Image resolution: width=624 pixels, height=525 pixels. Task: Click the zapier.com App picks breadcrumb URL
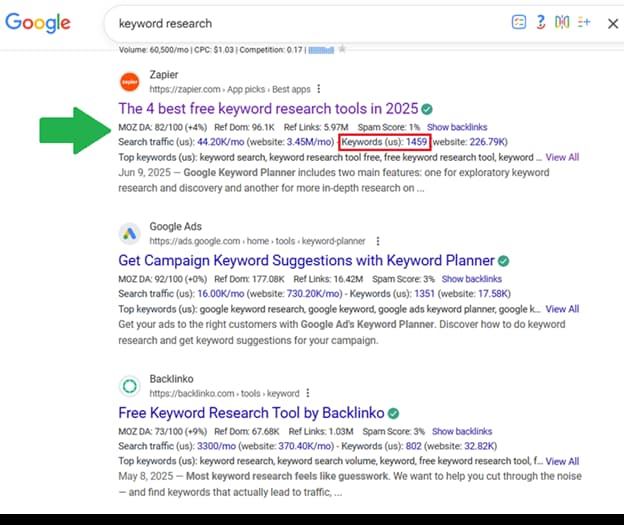pyautogui.click(x=230, y=89)
